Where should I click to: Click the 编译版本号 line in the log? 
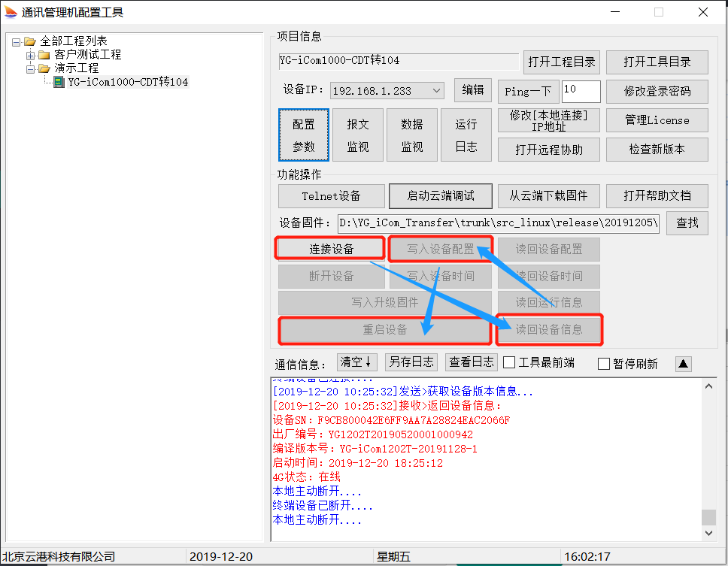point(375,449)
